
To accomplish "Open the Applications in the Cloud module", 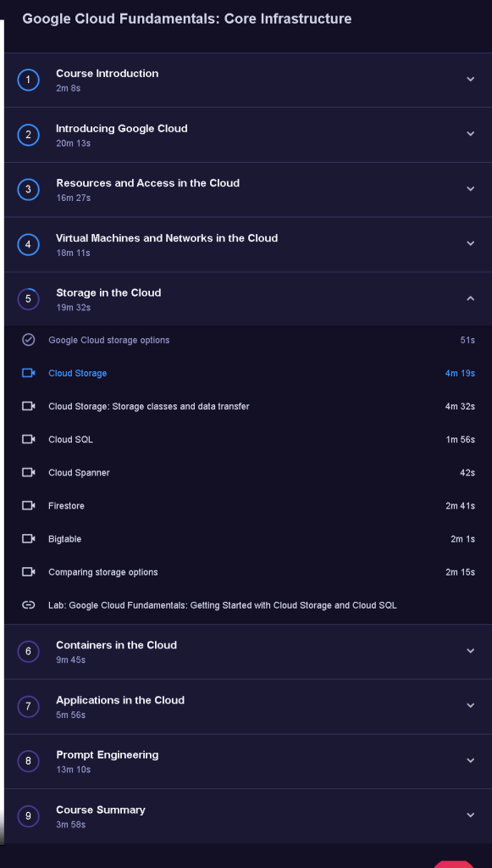I will [x=248, y=706].
